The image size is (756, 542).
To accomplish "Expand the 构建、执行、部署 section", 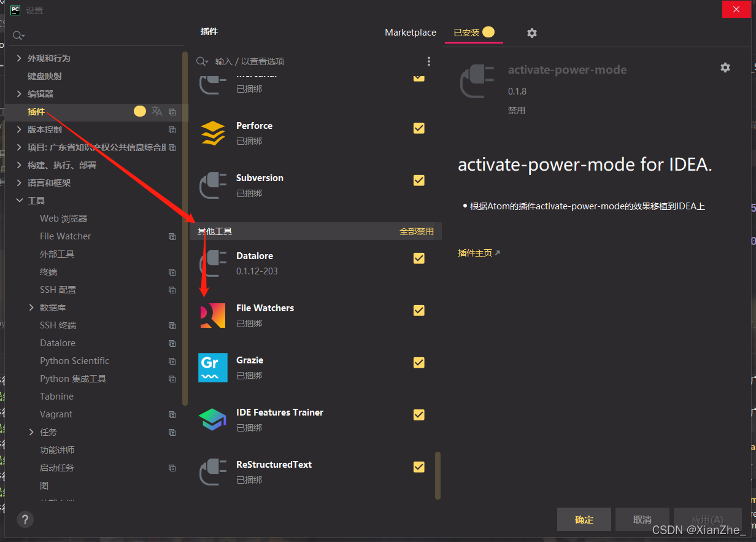I will click(x=19, y=165).
